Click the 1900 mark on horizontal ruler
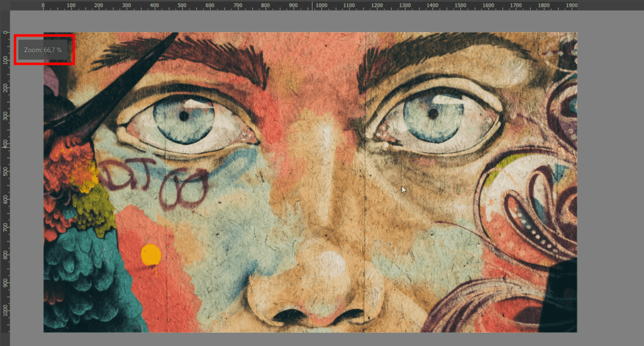This screenshot has height=346, width=644. coord(572,5)
